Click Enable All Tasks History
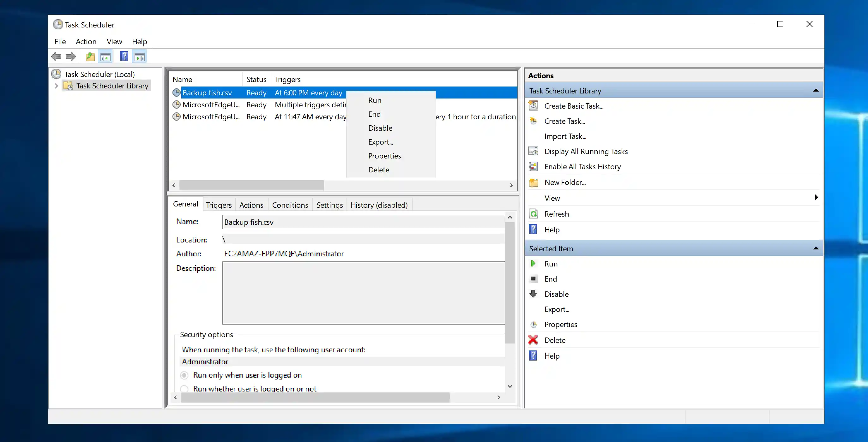This screenshot has width=868, height=442. (582, 166)
